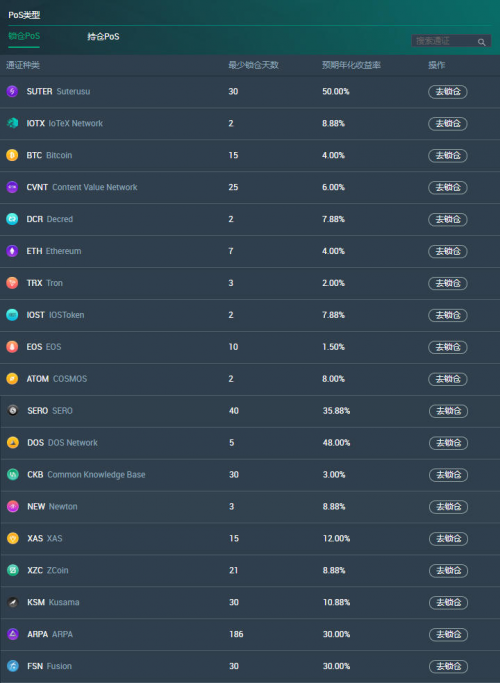
Task: Click the ZCoin XZC icon
Action: tap(13, 571)
